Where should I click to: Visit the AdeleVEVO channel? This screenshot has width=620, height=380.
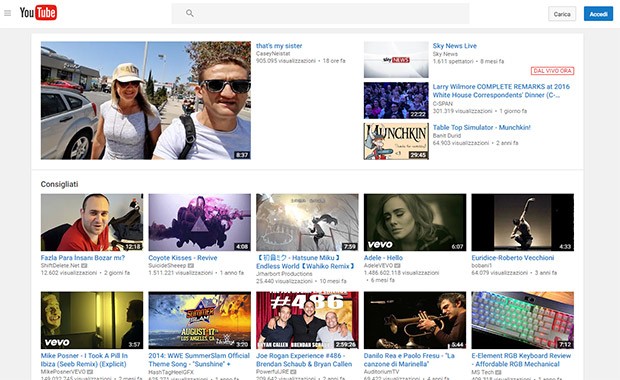(x=378, y=265)
